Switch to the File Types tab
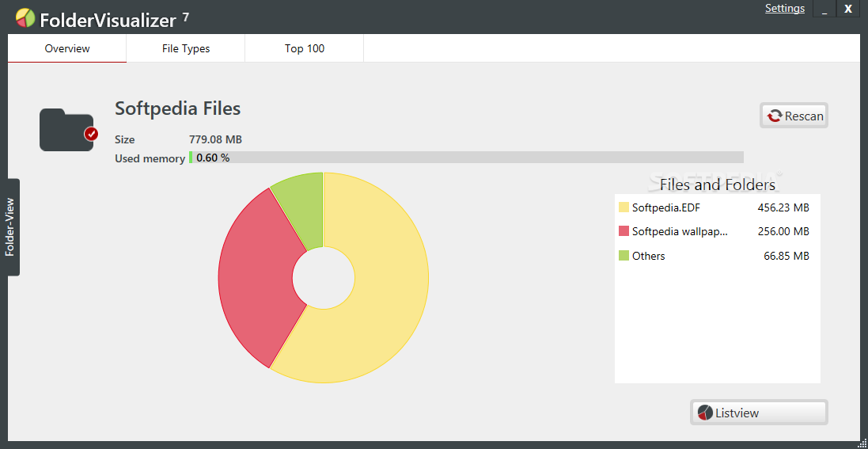This screenshot has height=449, width=868. (x=185, y=48)
